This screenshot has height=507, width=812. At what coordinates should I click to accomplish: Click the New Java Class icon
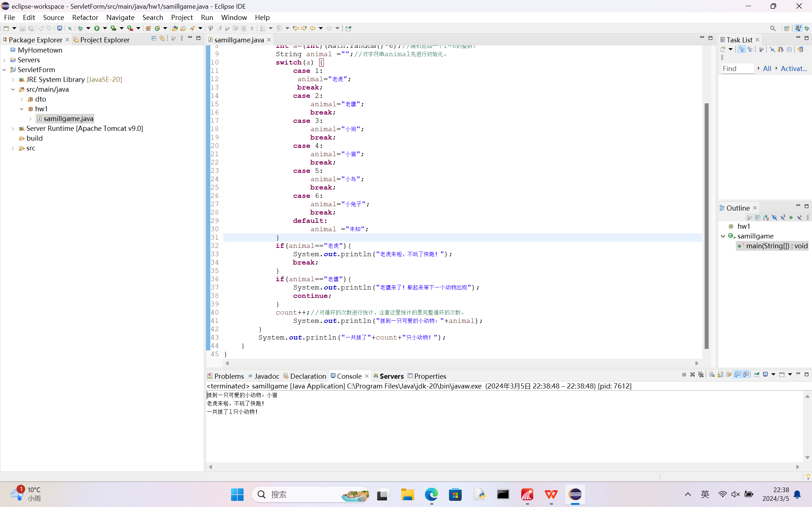pos(157,28)
